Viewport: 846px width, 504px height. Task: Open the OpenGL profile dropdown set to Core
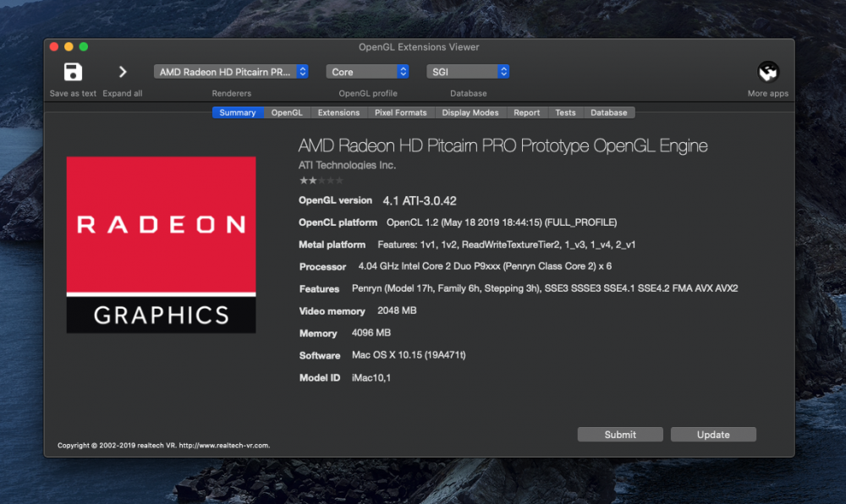point(367,72)
